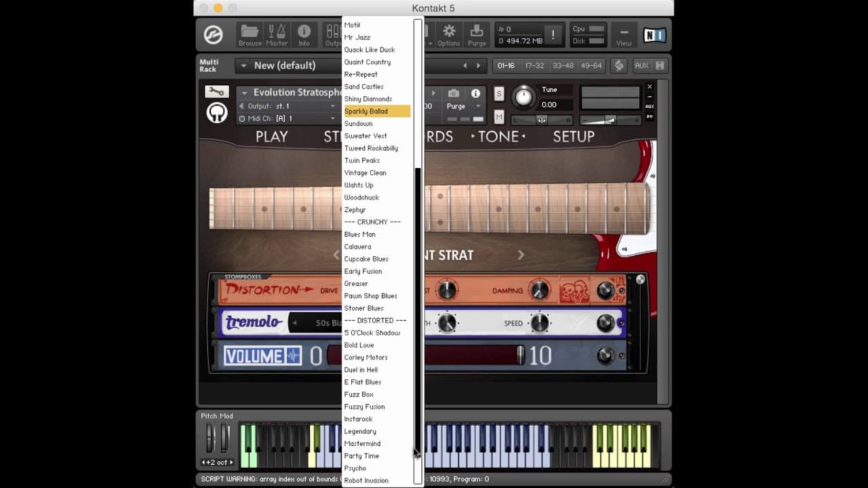The image size is (868, 488).
Task: Click the panic exclamation button
Action: 553,35
